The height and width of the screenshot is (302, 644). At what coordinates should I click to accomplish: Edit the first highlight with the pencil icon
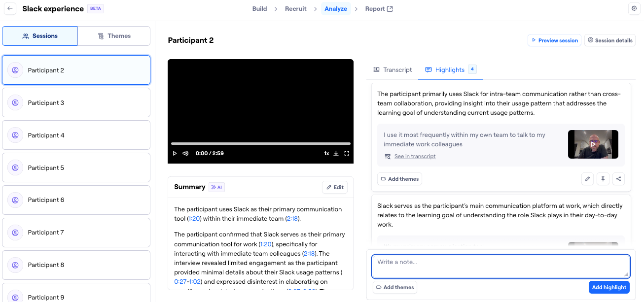click(587, 179)
